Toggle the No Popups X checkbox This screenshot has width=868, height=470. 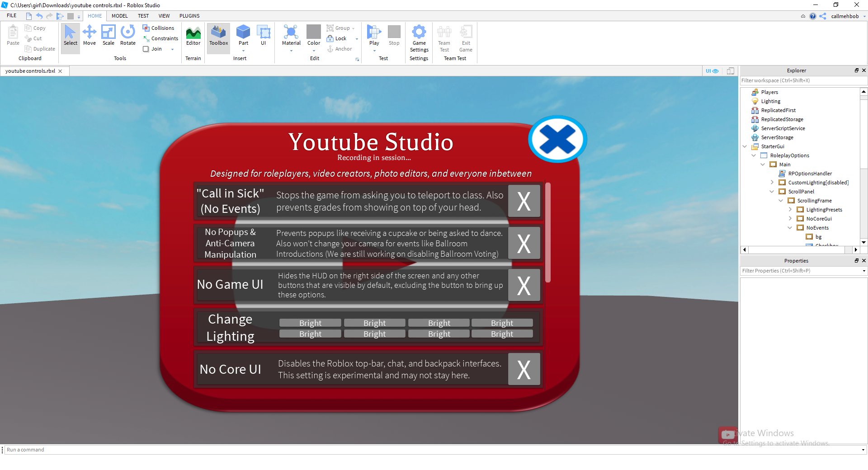pyautogui.click(x=524, y=243)
